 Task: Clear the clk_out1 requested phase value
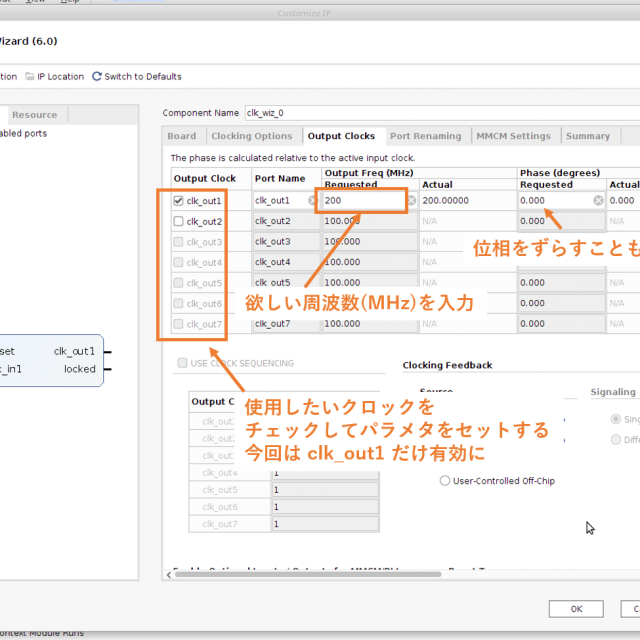click(x=598, y=201)
